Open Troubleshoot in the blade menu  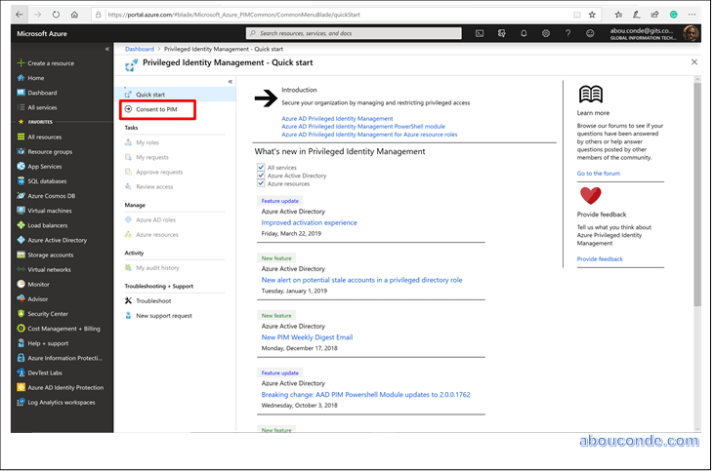coord(153,300)
